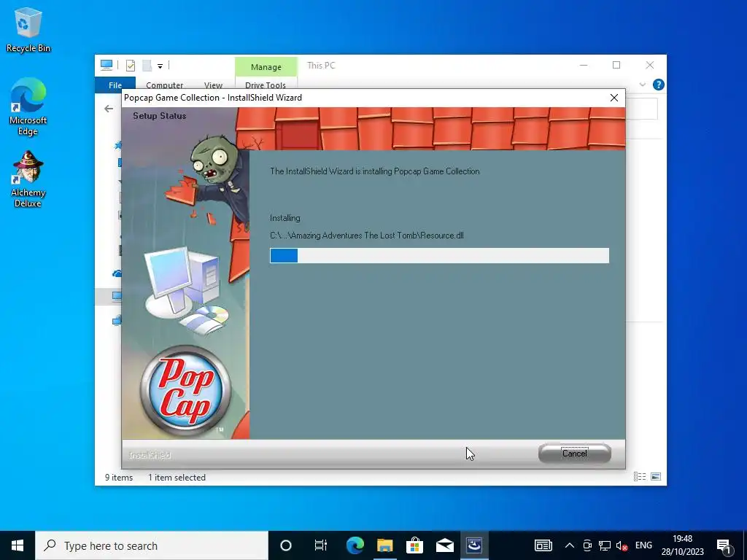747x560 pixels.
Task: Open the Recycle Bin desktop icon
Action: pyautogui.click(x=28, y=31)
